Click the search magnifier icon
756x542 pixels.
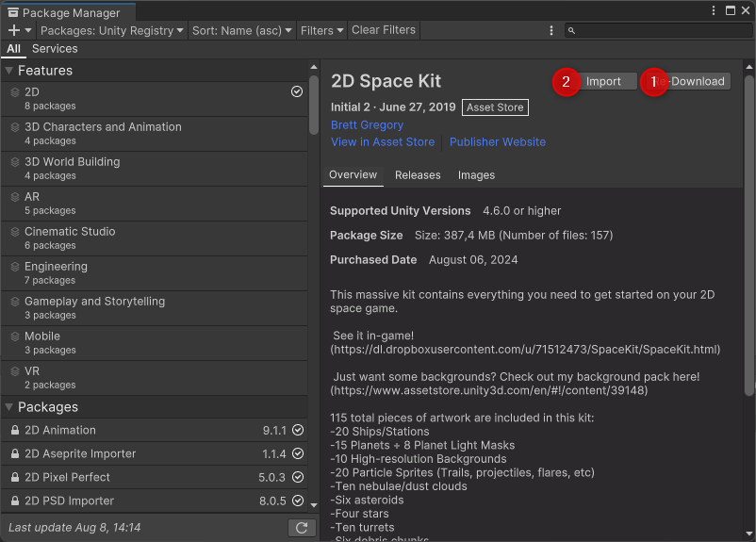click(571, 31)
